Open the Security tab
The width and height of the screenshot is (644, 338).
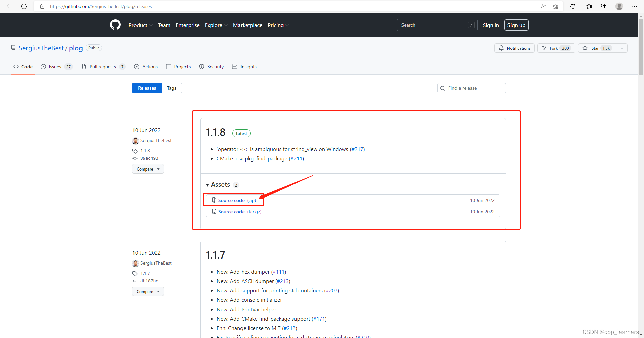coord(211,67)
